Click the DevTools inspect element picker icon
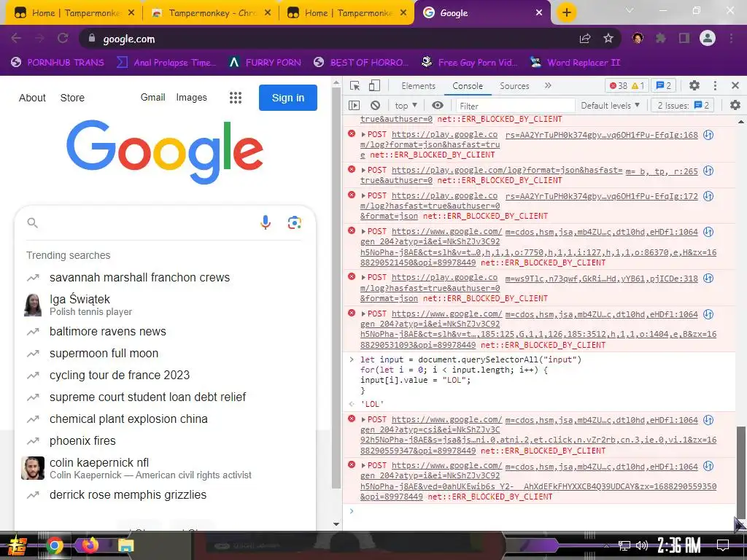Viewport: 747px width, 560px height. [355, 86]
